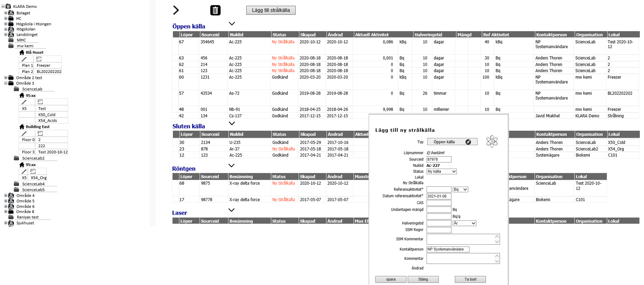Expand the Område 2 test node

[6, 77]
